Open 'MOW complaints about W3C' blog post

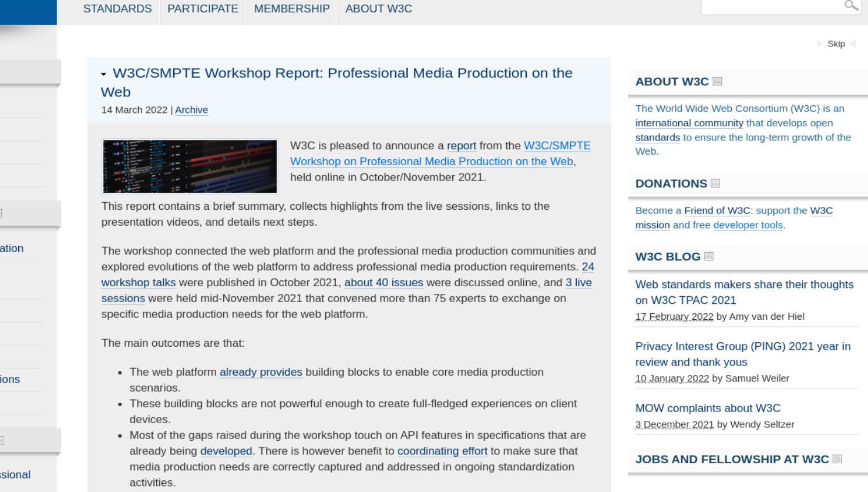[x=708, y=408]
